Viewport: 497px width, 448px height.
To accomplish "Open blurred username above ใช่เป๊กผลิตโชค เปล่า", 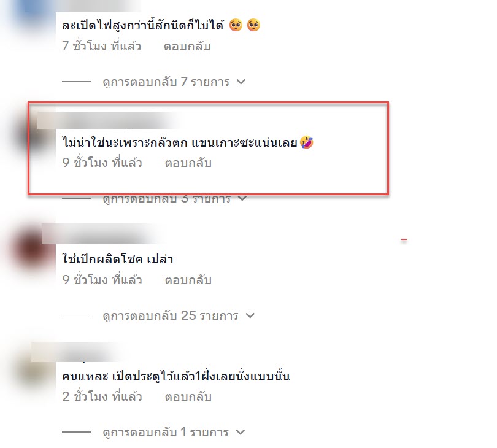I will [x=101, y=234].
